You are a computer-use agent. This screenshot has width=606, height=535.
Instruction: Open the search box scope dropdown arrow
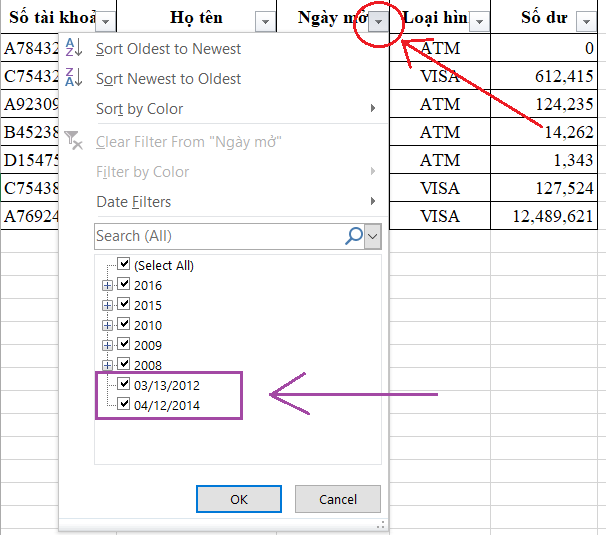374,236
